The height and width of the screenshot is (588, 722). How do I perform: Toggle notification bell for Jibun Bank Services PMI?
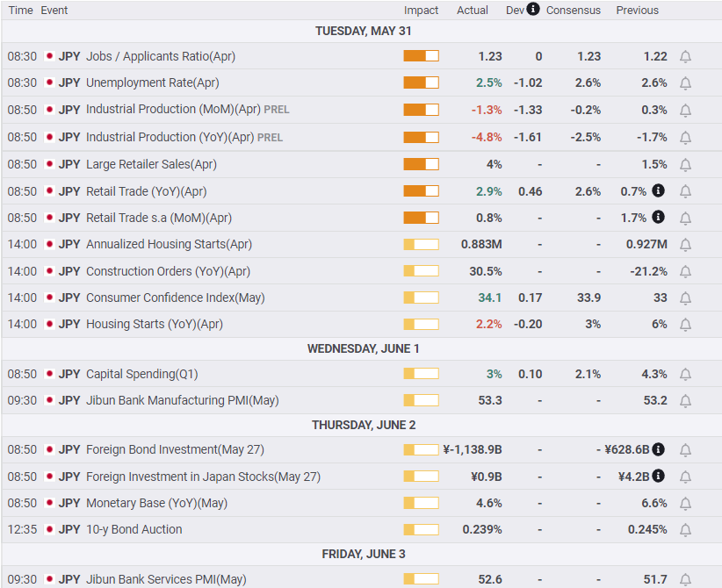[685, 579]
